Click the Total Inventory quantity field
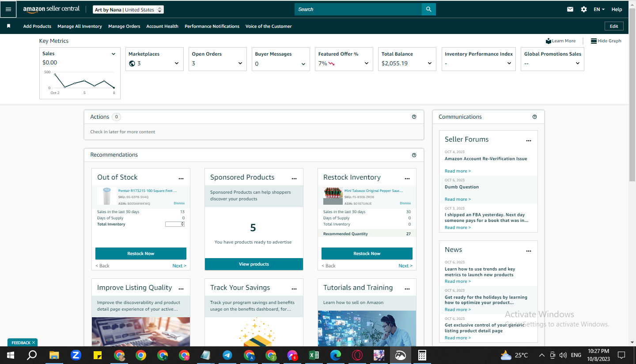This screenshot has width=636, height=364. click(x=175, y=224)
